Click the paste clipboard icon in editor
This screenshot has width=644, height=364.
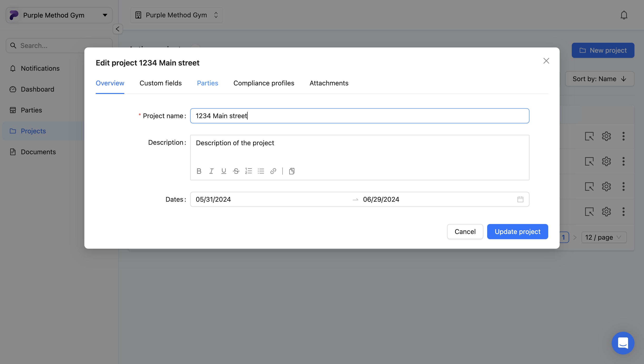[292, 171]
